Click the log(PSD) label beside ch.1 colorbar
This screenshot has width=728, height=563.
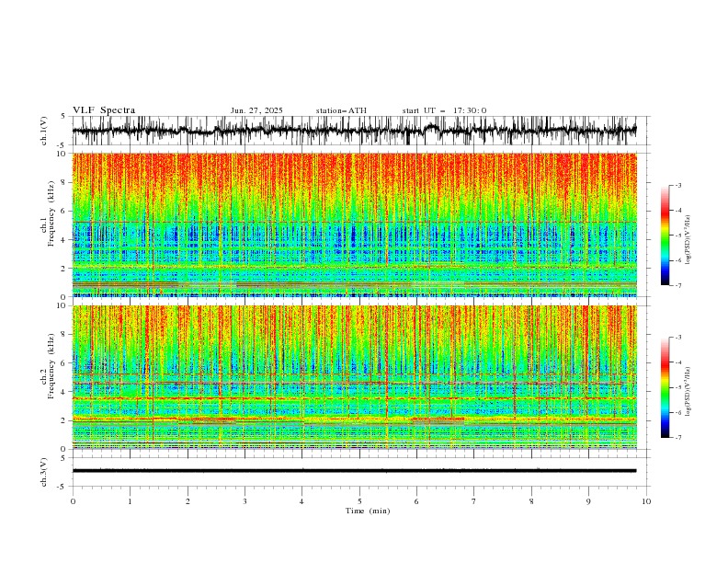tap(688, 240)
